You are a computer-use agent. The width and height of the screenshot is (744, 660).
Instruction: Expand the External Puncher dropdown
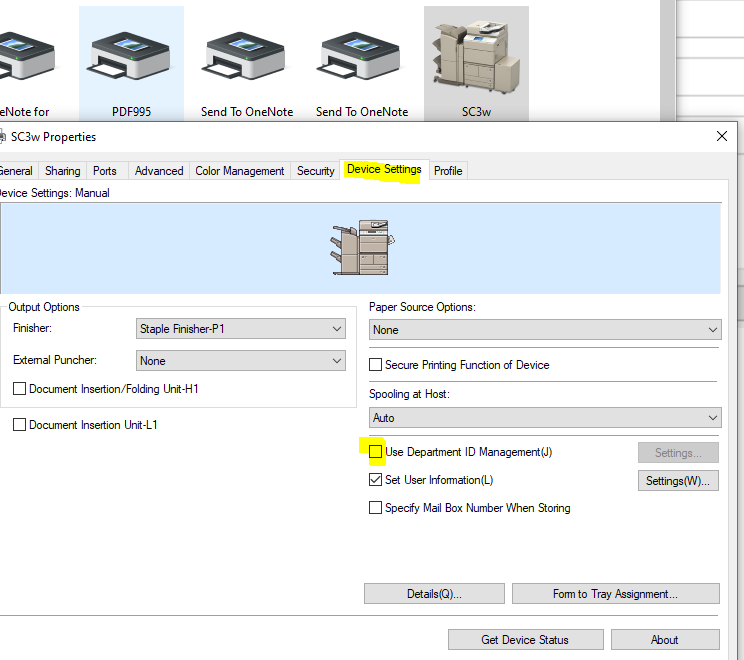click(241, 361)
